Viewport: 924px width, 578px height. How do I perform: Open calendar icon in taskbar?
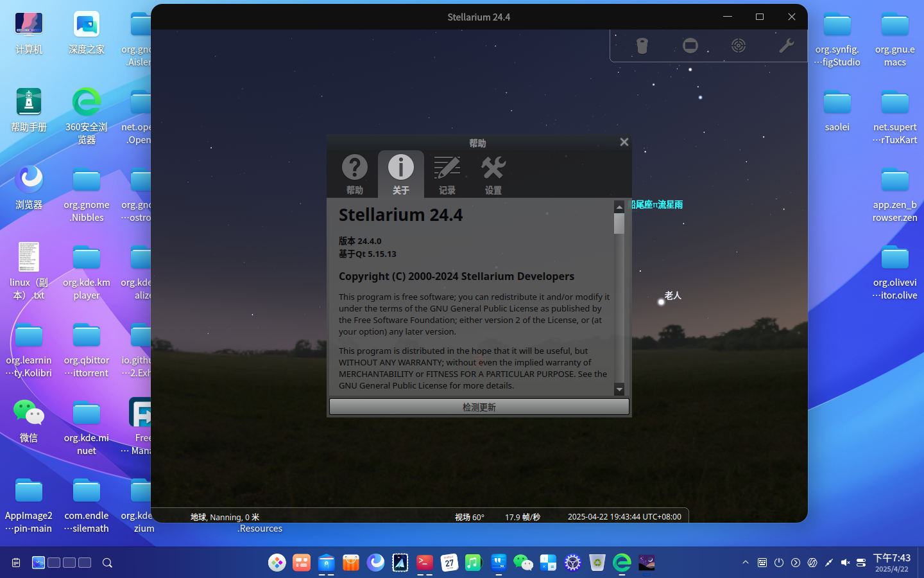point(449,563)
